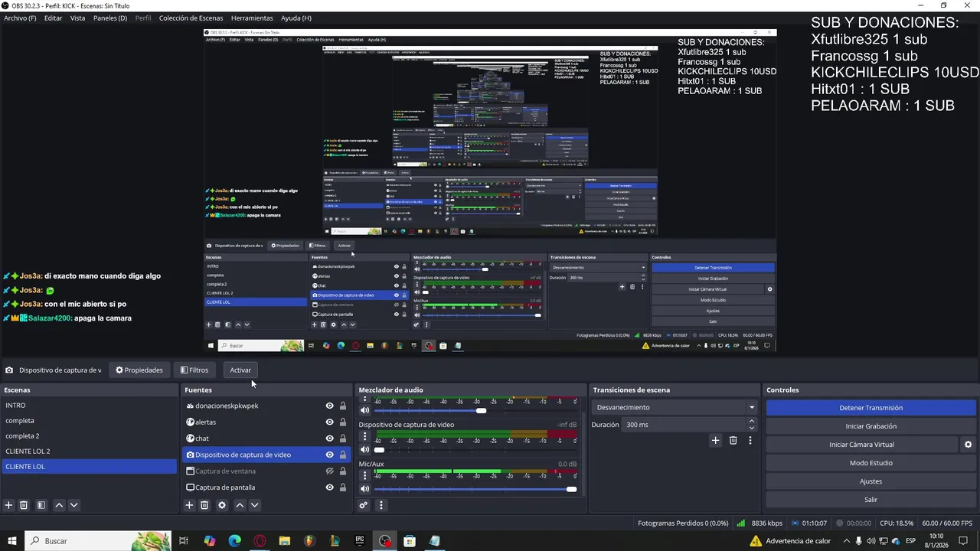Open advanced audio properties gears icon
The image size is (980, 551).
click(x=364, y=505)
